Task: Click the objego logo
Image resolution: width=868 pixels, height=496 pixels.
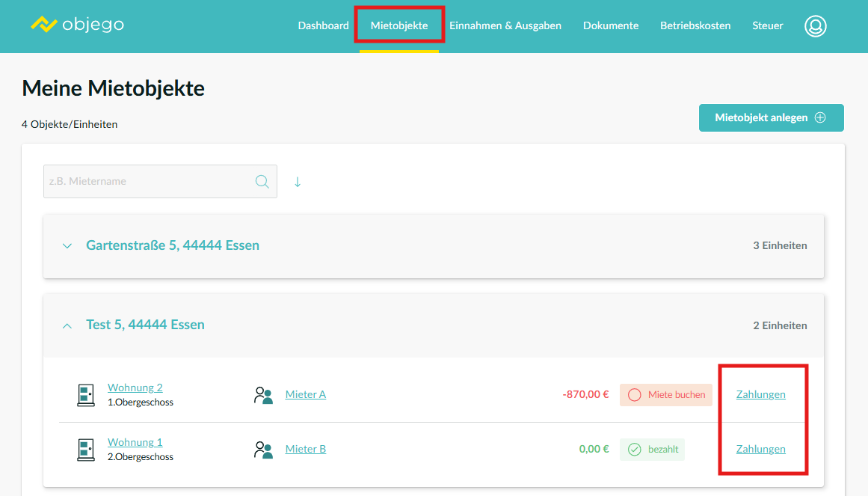Action: (x=77, y=25)
